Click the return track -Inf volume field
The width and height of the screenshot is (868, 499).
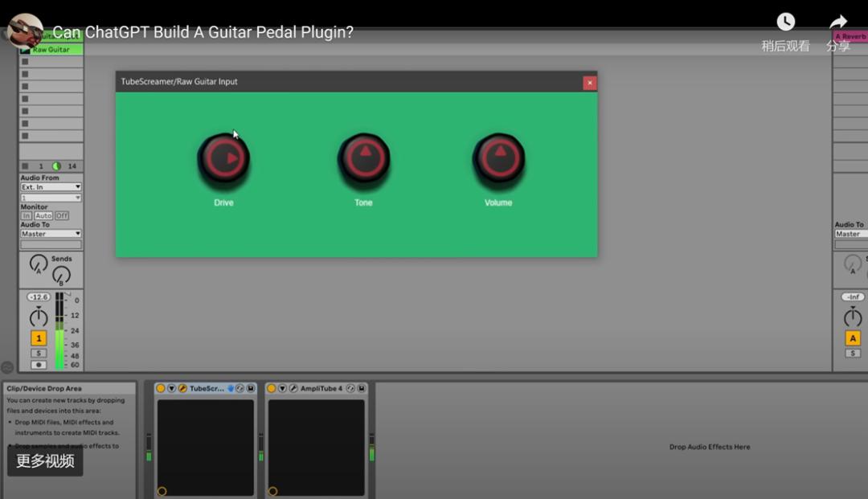[x=853, y=297]
